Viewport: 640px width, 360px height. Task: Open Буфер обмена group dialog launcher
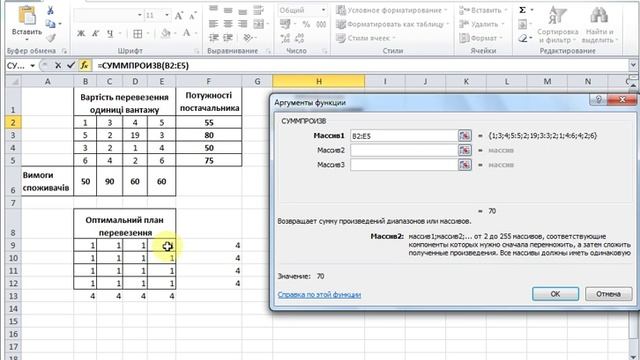coord(64,51)
